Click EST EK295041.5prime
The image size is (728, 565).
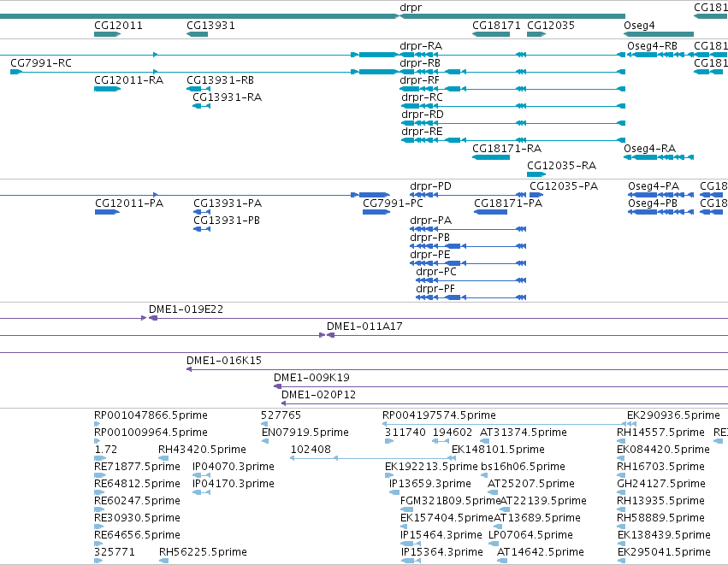pyautogui.click(x=622, y=561)
